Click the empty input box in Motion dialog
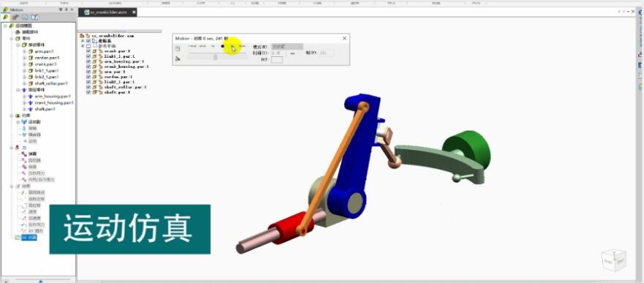The height and width of the screenshot is (283, 644). click(277, 60)
